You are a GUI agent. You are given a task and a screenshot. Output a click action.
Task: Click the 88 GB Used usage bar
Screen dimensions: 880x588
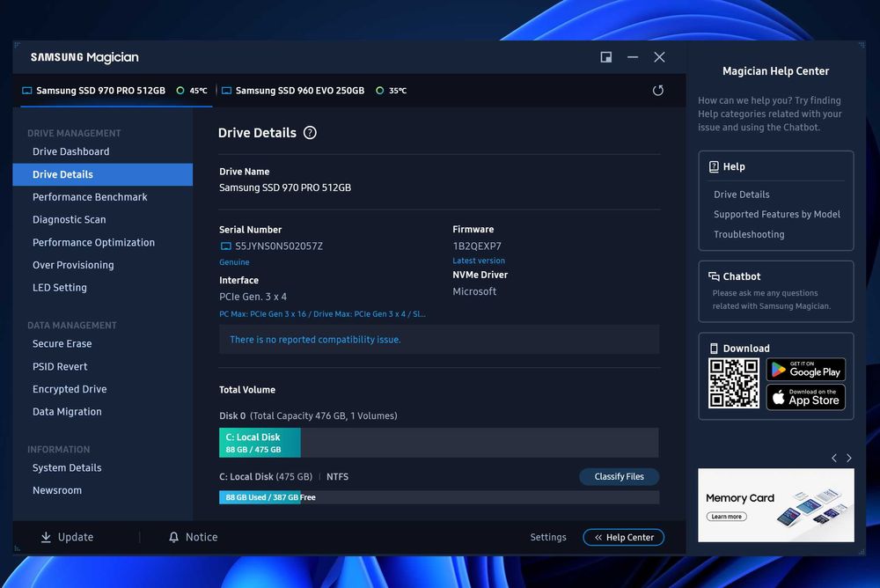point(260,497)
